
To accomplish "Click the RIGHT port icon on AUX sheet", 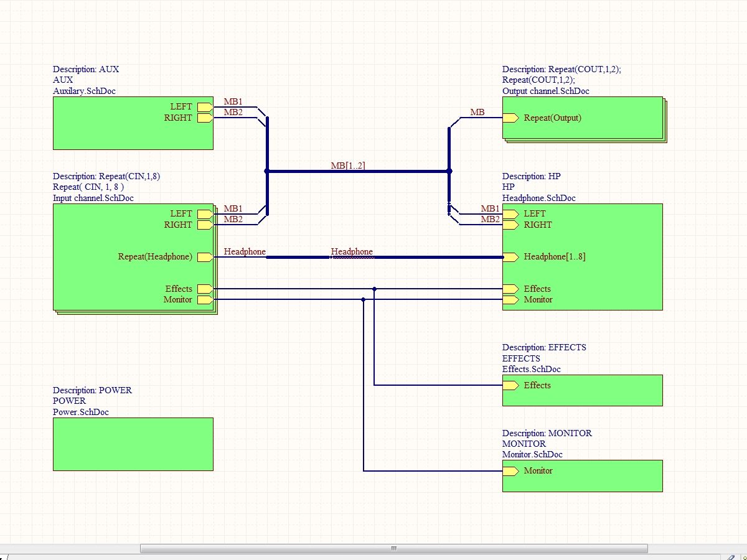I will click(x=205, y=118).
